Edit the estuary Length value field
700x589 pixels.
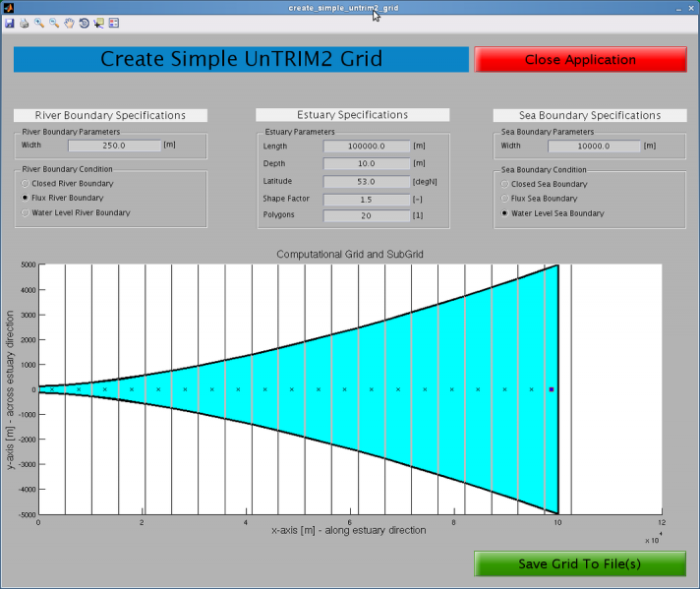366,146
